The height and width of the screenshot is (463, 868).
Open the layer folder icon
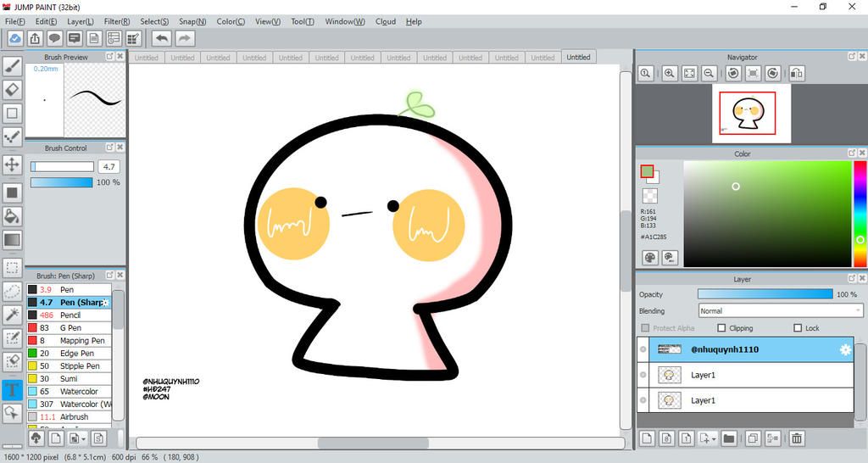(728, 438)
